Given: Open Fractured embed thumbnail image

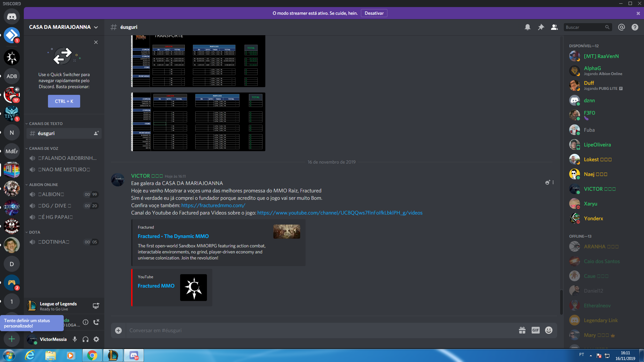Looking at the screenshot, I should click(287, 232).
